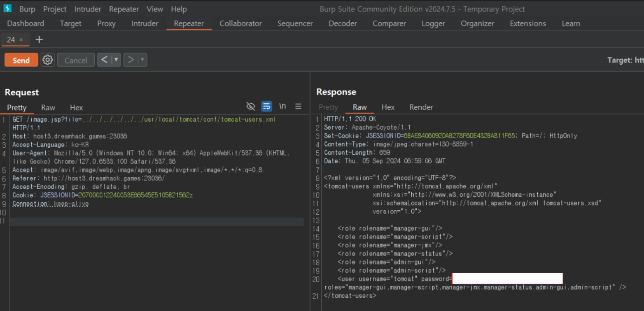This screenshot has height=311, width=644.
Task: Click the request Cookie JSESSIONID value
Action: click(135, 195)
